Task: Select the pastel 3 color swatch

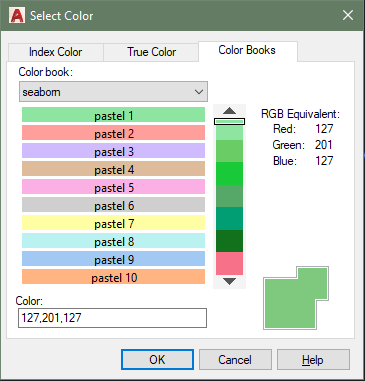Action: coord(113,151)
